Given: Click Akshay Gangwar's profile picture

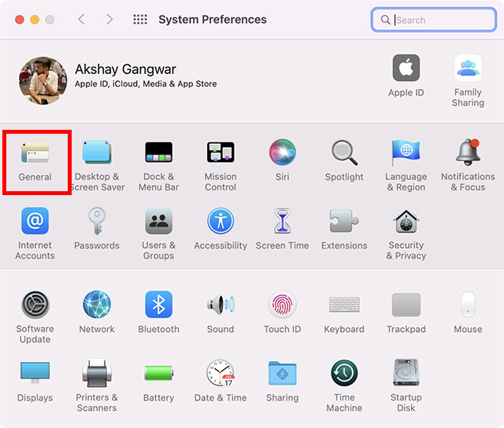Looking at the screenshot, I should 43,81.
